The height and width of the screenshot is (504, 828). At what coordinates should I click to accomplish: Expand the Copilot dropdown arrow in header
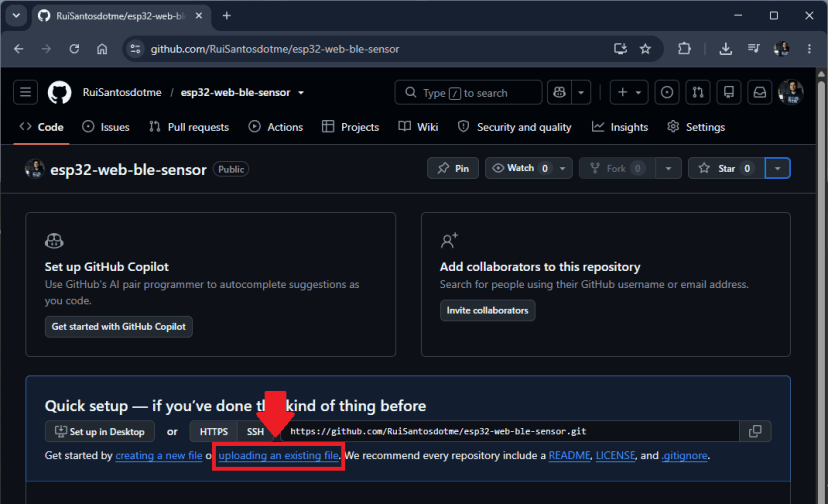tap(581, 92)
